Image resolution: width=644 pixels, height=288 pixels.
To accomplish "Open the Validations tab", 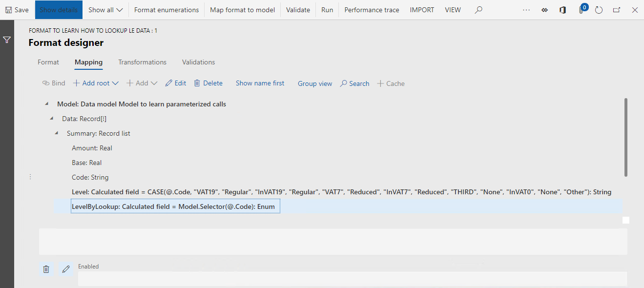I will pos(198,62).
